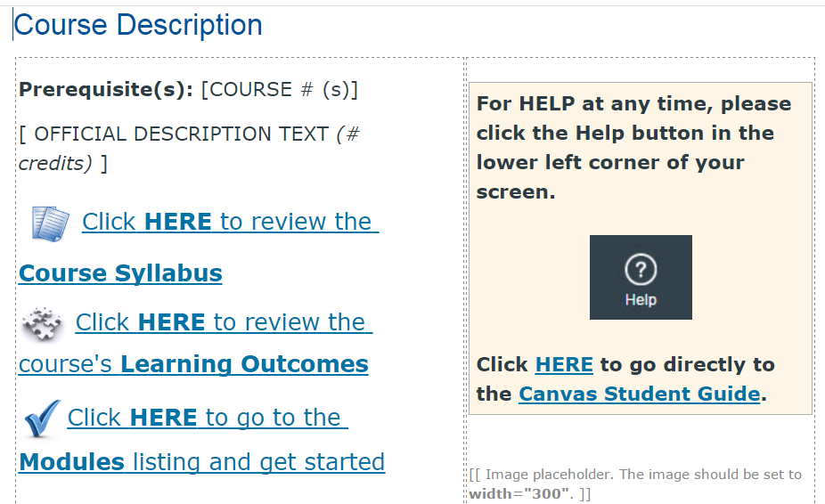This screenshot has height=504, width=825.
Task: Click the 'For HELP at any time' paragraph
Action: pyautogui.click(x=634, y=148)
